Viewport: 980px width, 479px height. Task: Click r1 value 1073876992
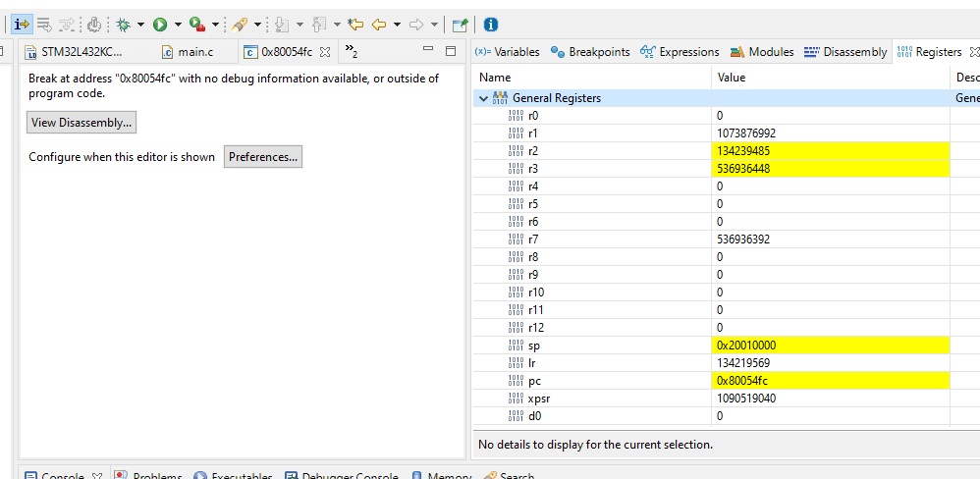point(746,133)
